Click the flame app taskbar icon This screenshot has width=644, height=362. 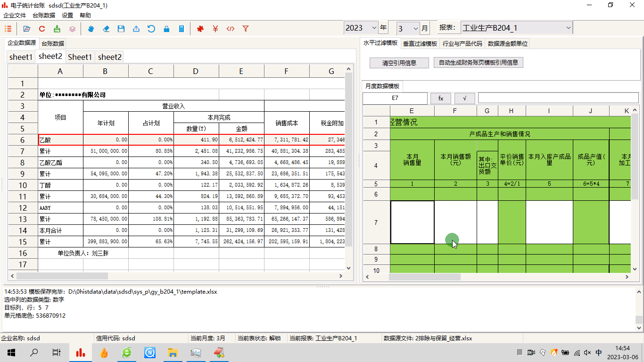(104, 352)
